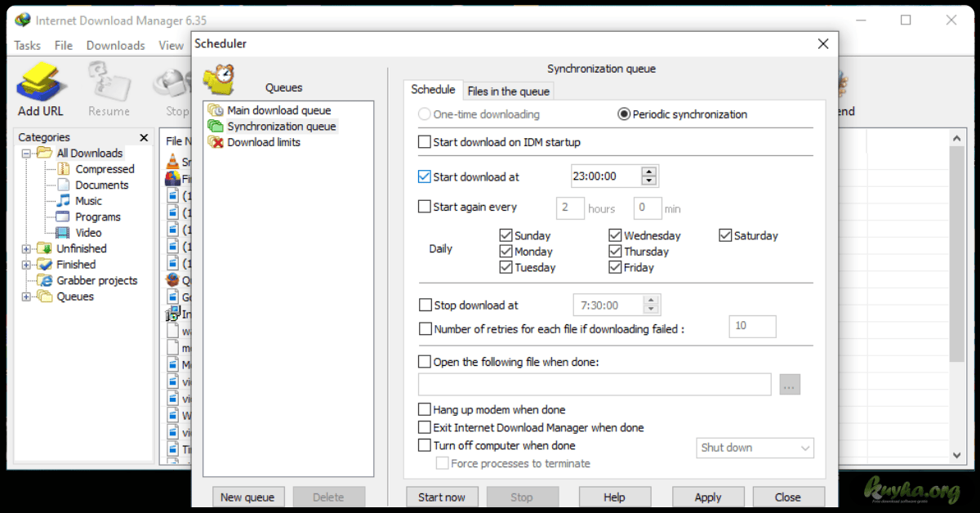
Task: Uncheck the Tuesday checkbox
Action: pyautogui.click(x=506, y=267)
